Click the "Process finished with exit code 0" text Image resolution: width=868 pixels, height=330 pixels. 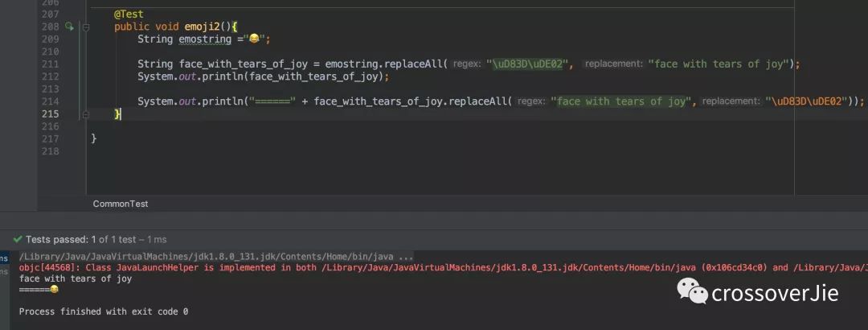[x=104, y=311]
